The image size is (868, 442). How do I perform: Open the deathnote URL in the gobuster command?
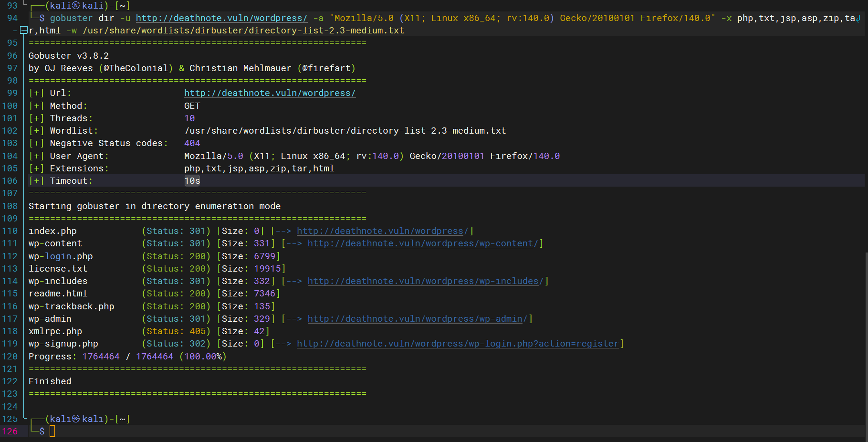(221, 18)
